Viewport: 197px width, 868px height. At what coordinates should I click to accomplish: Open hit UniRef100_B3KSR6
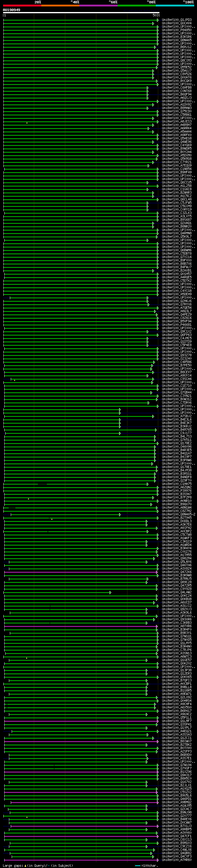pyautogui.click(x=177, y=37)
